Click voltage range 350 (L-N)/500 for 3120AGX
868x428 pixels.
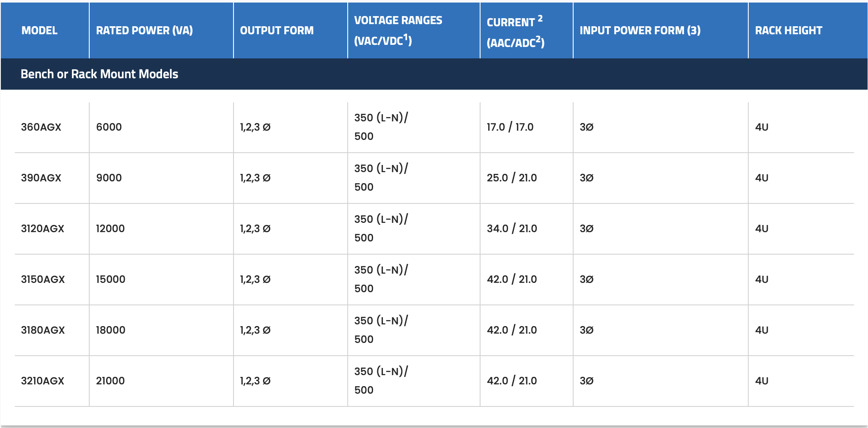tap(381, 228)
